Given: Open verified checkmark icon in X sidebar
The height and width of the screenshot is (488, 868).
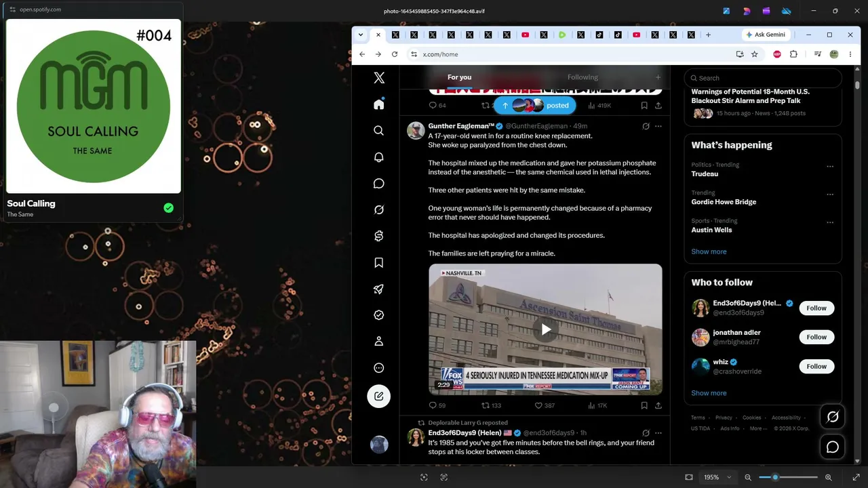Looking at the screenshot, I should (379, 315).
